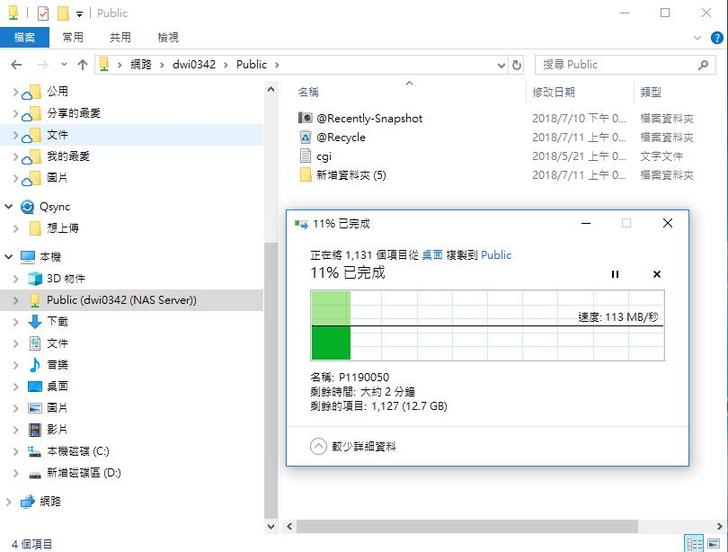728x552 pixels.
Task: Click the Forward navigation arrow
Action: point(42,65)
